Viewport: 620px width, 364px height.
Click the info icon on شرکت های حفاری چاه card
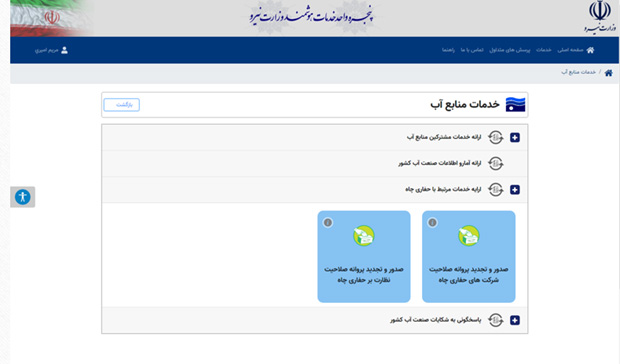[x=433, y=223]
